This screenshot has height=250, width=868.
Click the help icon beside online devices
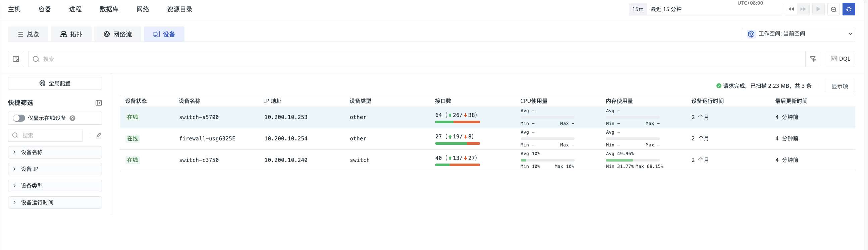[72, 118]
